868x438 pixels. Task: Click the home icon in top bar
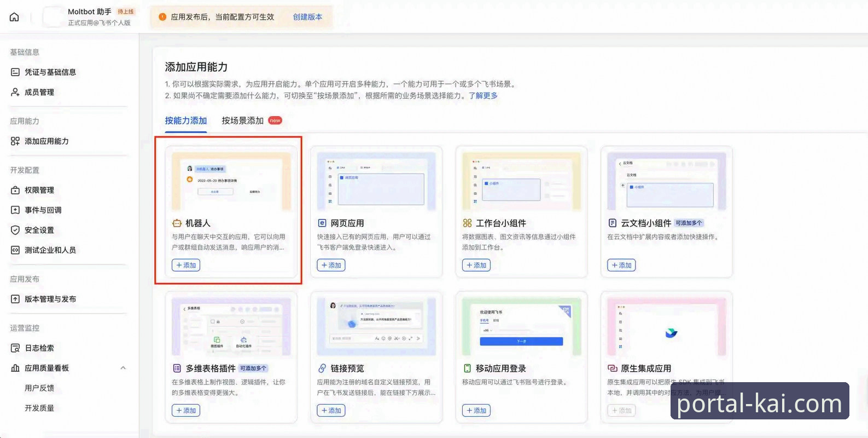pos(15,17)
